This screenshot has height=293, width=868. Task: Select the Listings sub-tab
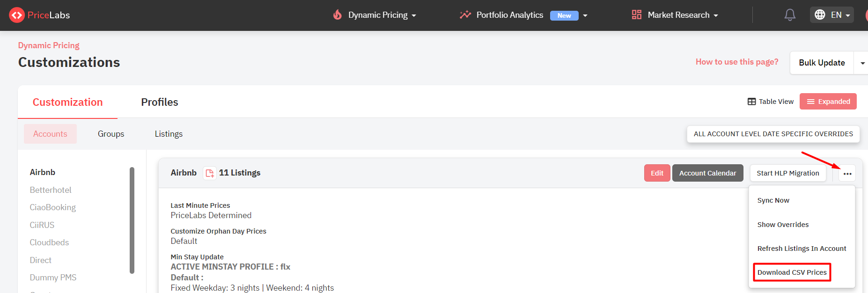coord(169,134)
